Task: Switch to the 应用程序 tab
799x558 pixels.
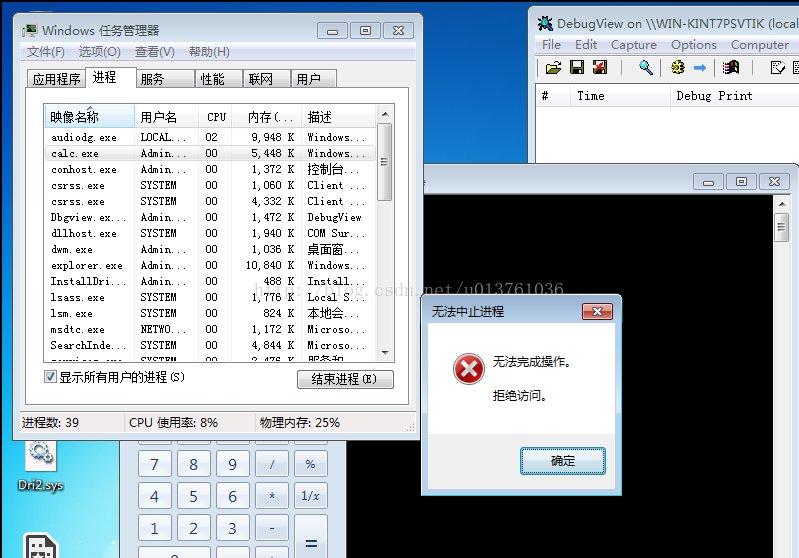Action: click(56, 79)
